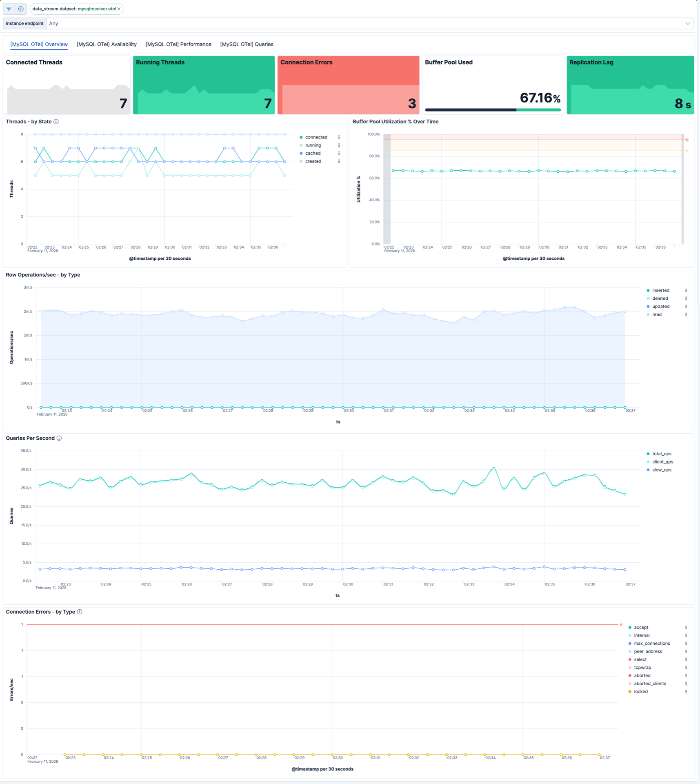The width and height of the screenshot is (700, 784).
Task: Open options menu for connected legend item
Action: [339, 137]
